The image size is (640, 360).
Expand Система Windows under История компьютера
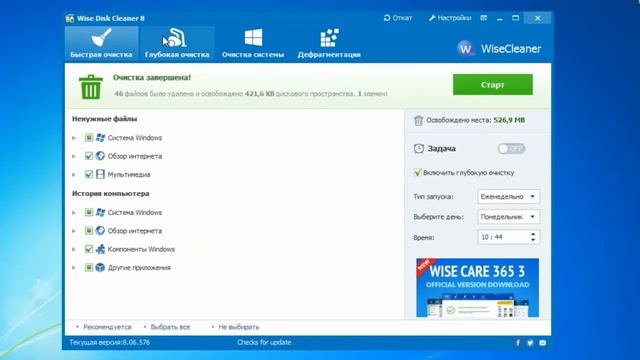[74, 213]
